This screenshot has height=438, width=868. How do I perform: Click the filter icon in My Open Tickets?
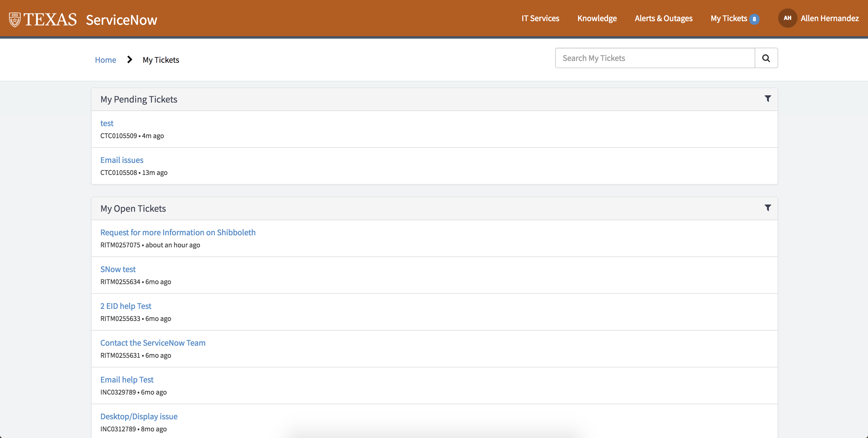tap(767, 208)
